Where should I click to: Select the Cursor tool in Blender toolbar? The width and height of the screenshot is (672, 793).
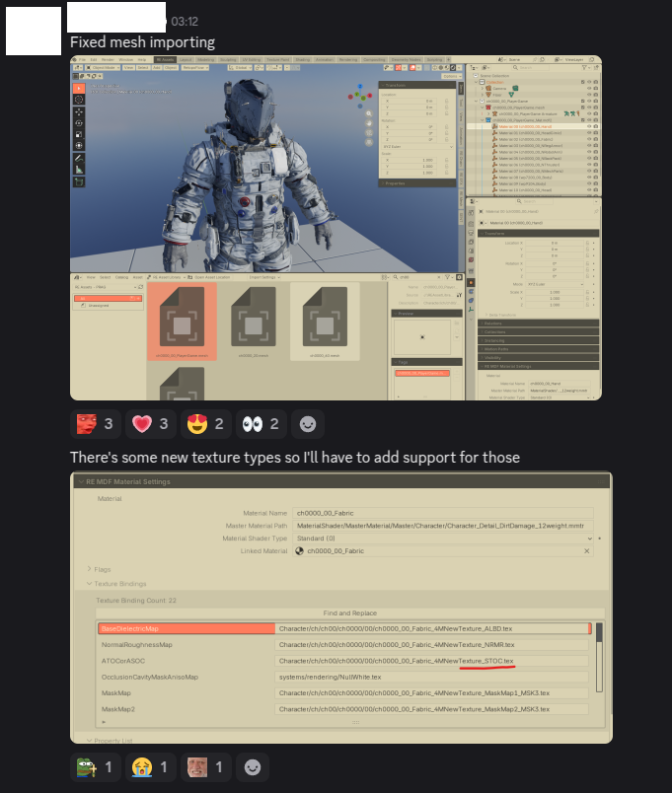tap(79, 100)
